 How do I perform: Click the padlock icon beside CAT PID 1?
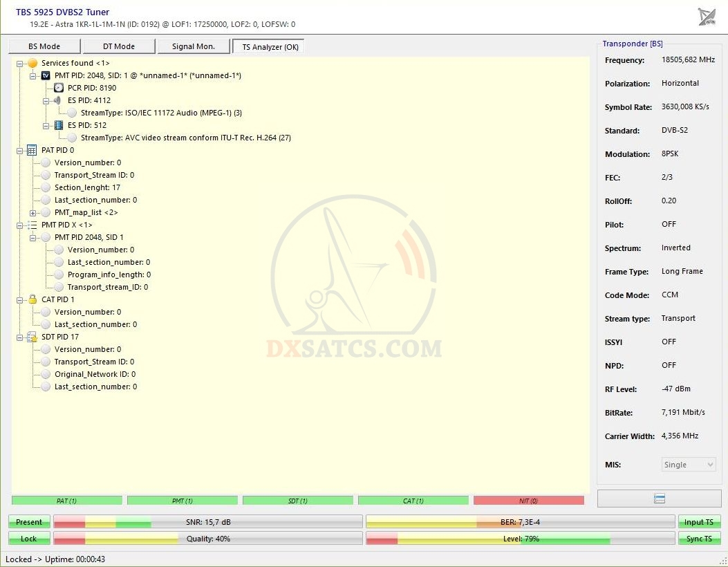(32, 299)
